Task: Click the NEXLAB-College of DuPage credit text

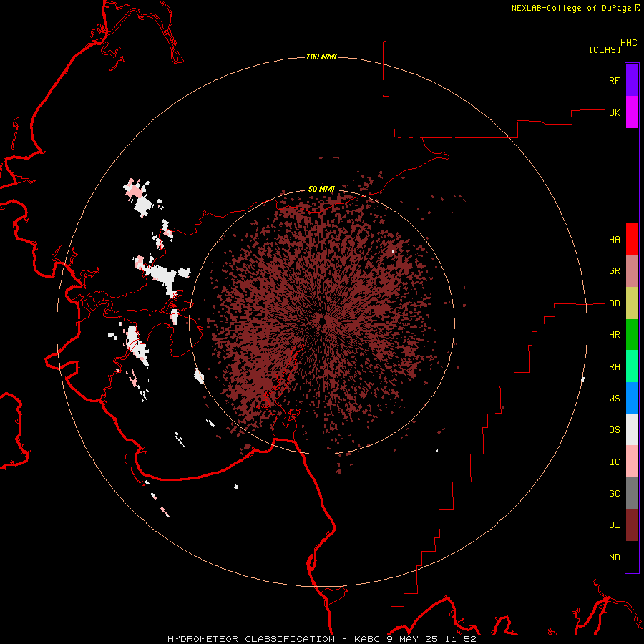Action: 571,8
